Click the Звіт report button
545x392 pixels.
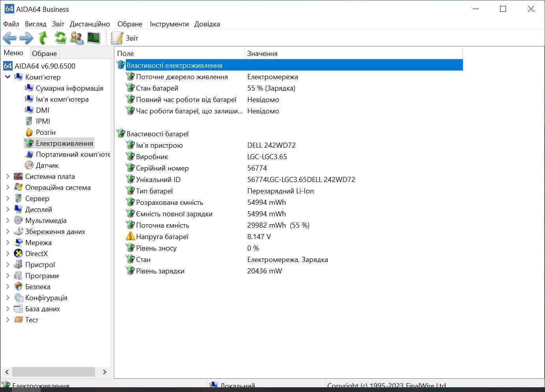click(125, 38)
